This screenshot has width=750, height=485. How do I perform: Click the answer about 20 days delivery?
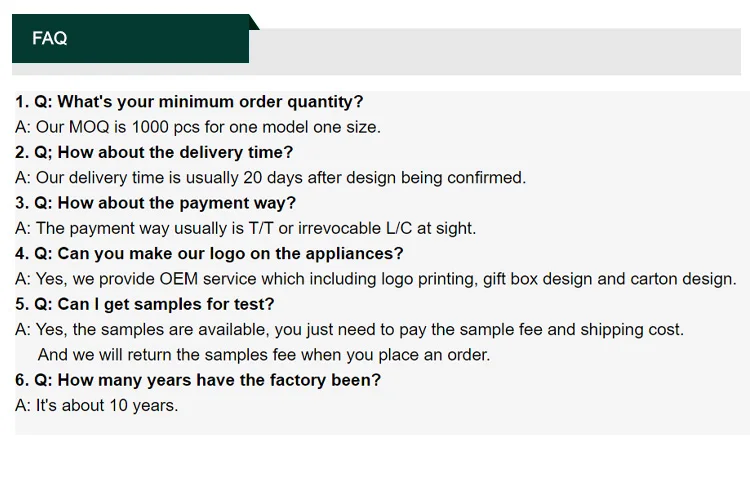point(270,178)
